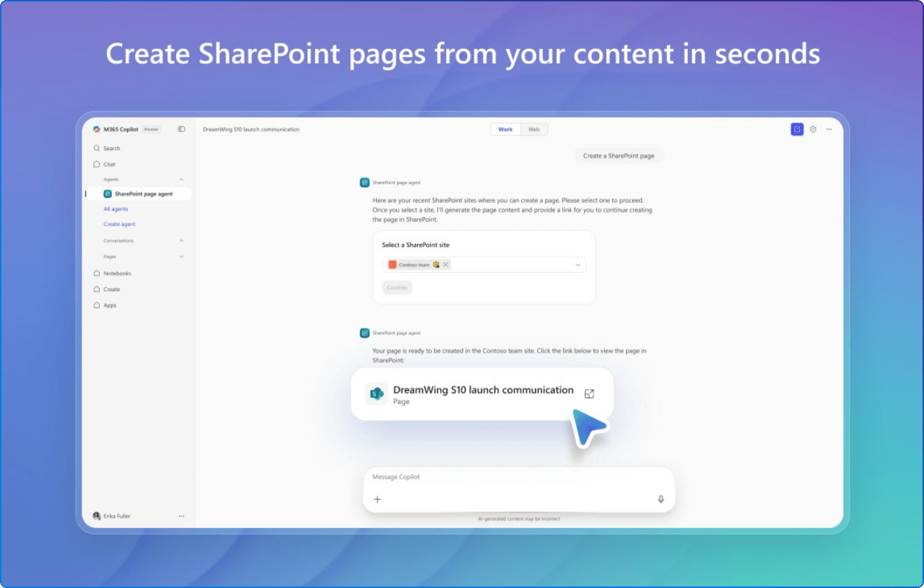The image size is (924, 588).
Task: Open the shield privacy icon
Action: tap(814, 128)
